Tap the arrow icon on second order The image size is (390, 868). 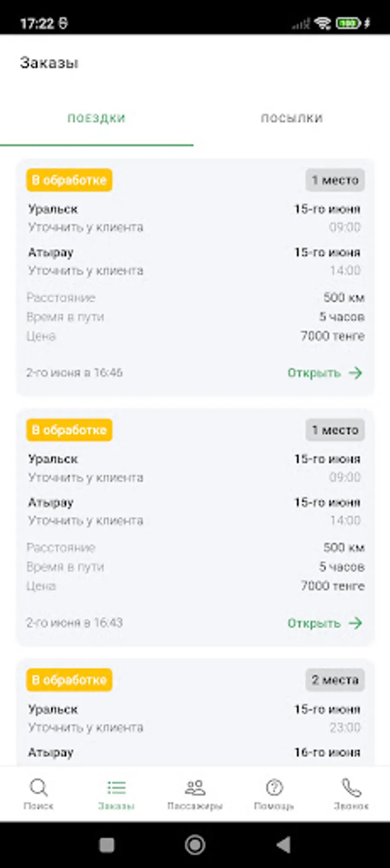point(356,623)
